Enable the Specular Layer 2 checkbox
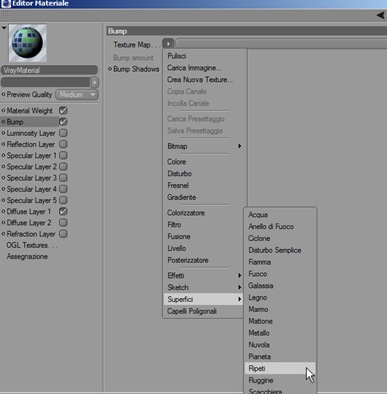The width and height of the screenshot is (387, 394). (63, 166)
